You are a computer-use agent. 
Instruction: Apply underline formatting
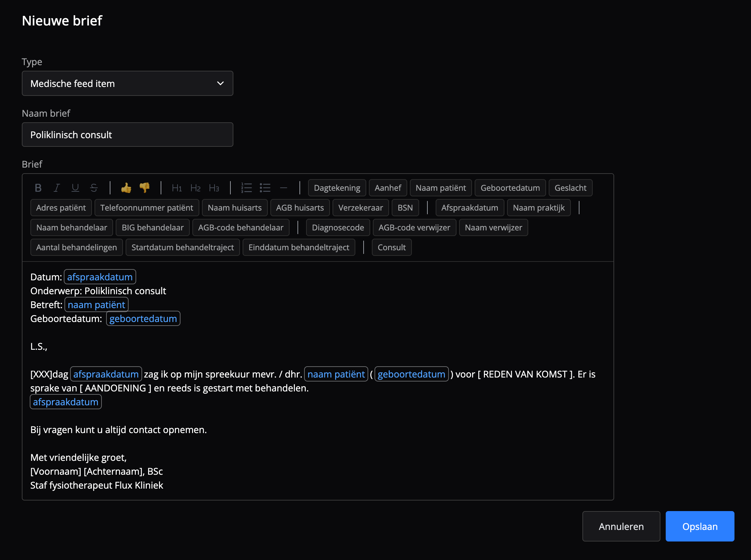pos(75,188)
